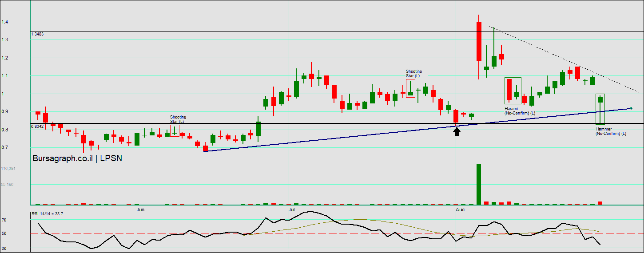Select the 0.8342 support level label
This screenshot has width=644, height=253.
coord(37,126)
